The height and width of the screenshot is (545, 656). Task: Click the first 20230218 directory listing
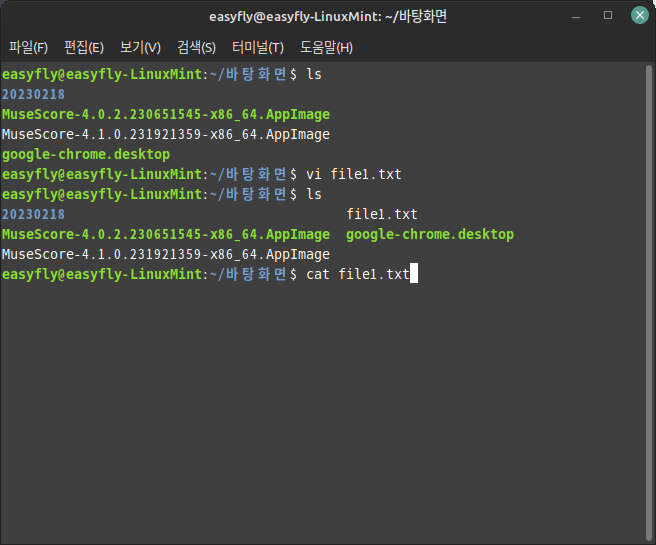[x=33, y=95]
